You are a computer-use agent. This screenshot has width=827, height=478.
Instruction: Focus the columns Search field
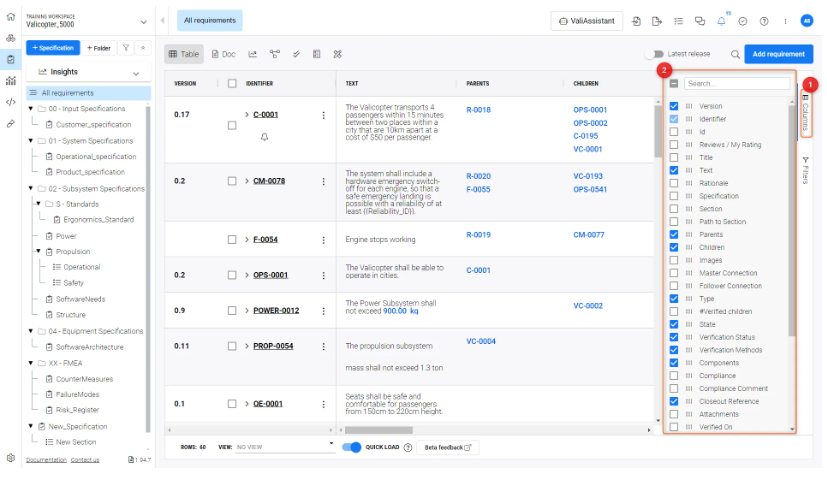pos(737,83)
